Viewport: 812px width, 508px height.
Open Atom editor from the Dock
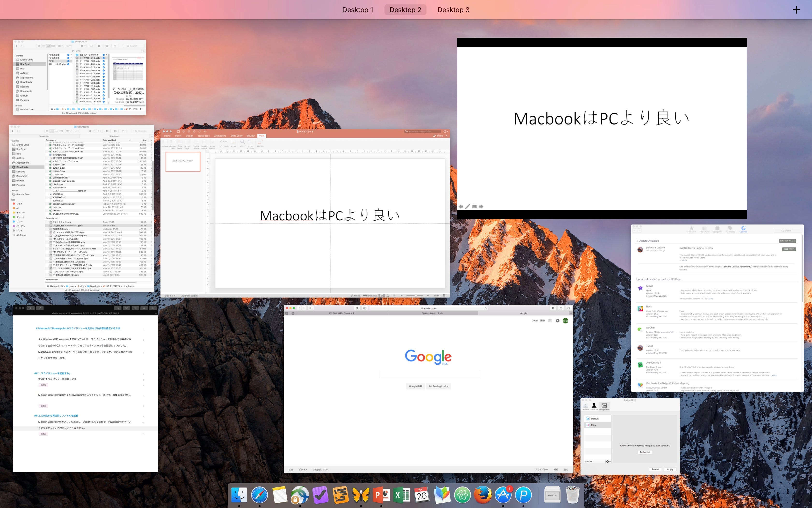tap(462, 494)
